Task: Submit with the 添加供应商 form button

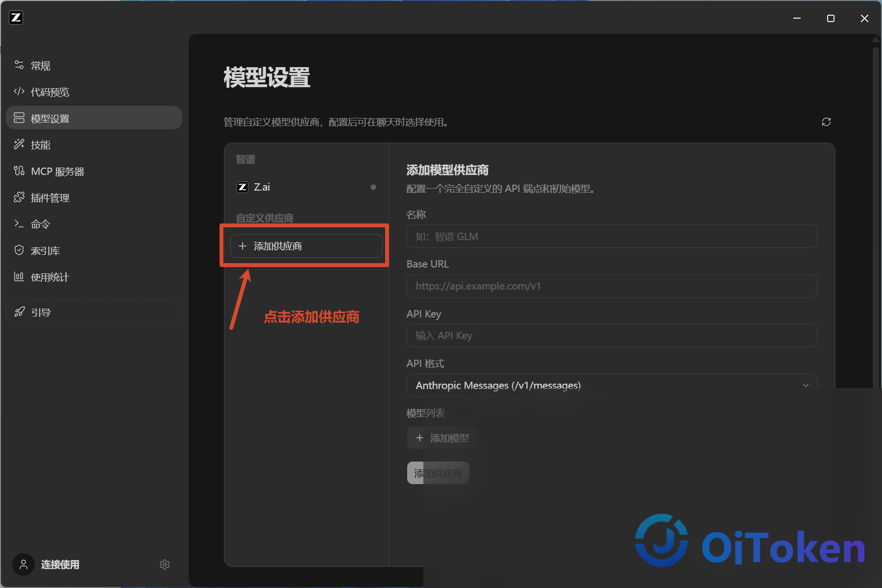Action: tap(438, 473)
